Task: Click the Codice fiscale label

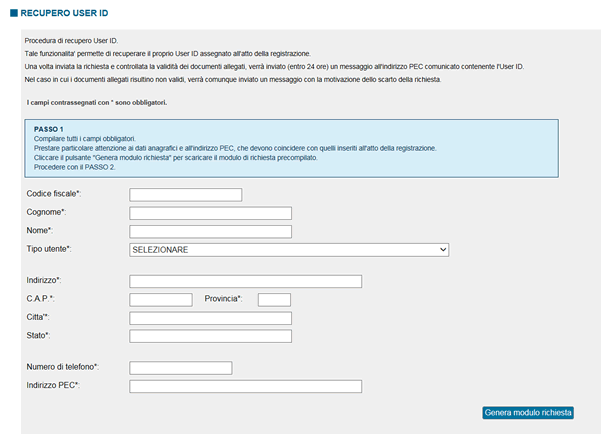Action: coord(54,193)
